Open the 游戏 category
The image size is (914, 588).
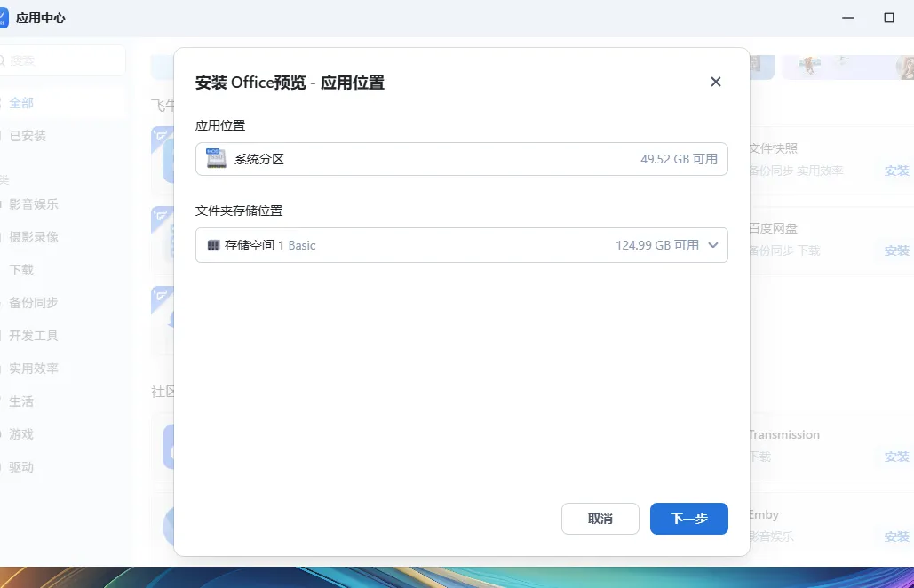coord(21,434)
